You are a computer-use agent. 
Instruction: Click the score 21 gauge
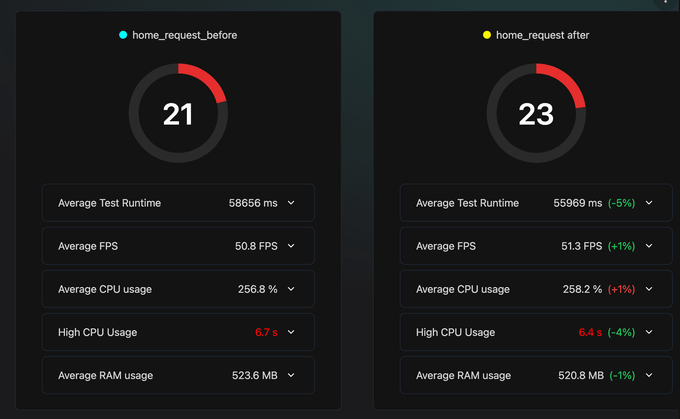178,114
